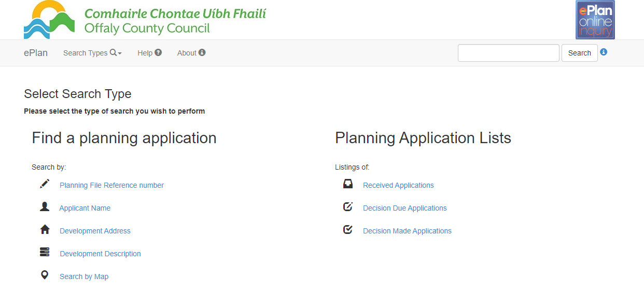This screenshot has width=644, height=291.
Task: Click the pencil icon beside Planning File Reference
Action: (x=45, y=184)
